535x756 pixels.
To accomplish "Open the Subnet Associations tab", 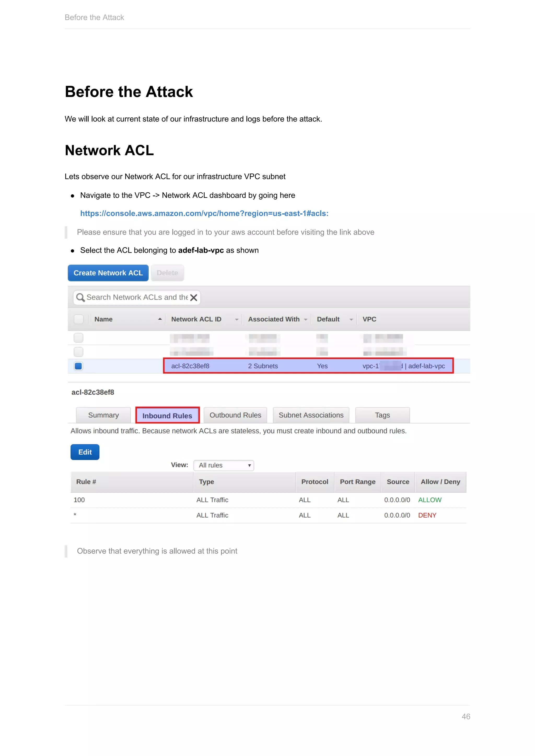I will point(311,415).
